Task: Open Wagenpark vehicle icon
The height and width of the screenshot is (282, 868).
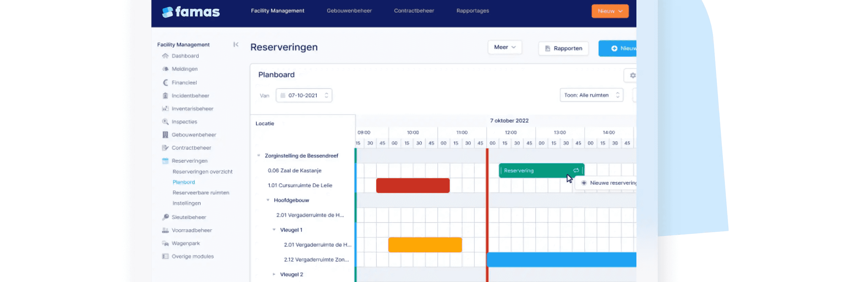Action: pos(165,243)
